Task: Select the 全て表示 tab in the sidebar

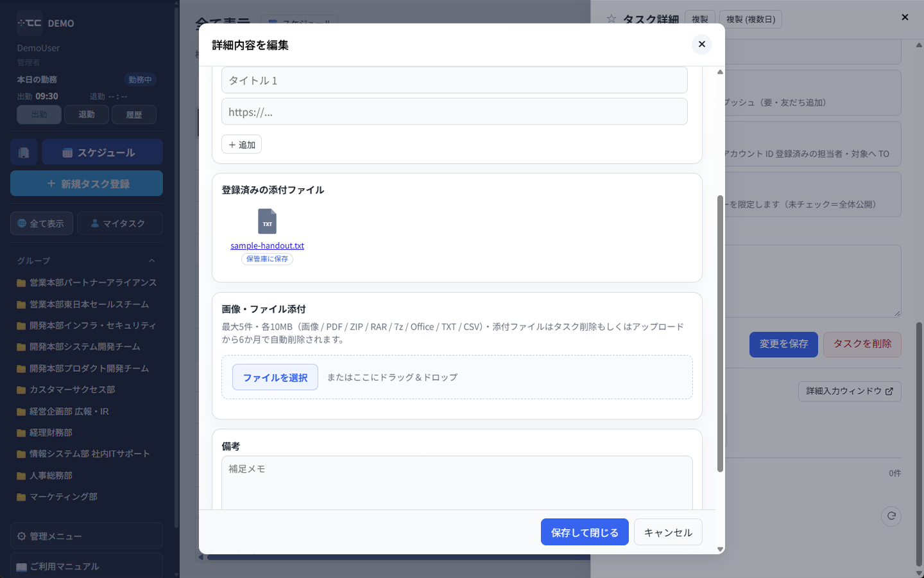Action: click(42, 223)
